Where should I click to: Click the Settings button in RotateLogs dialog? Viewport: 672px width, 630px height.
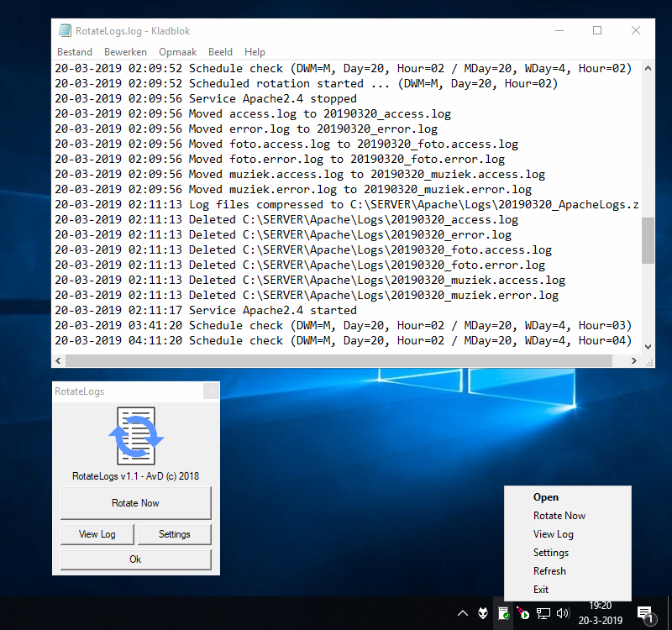click(174, 534)
